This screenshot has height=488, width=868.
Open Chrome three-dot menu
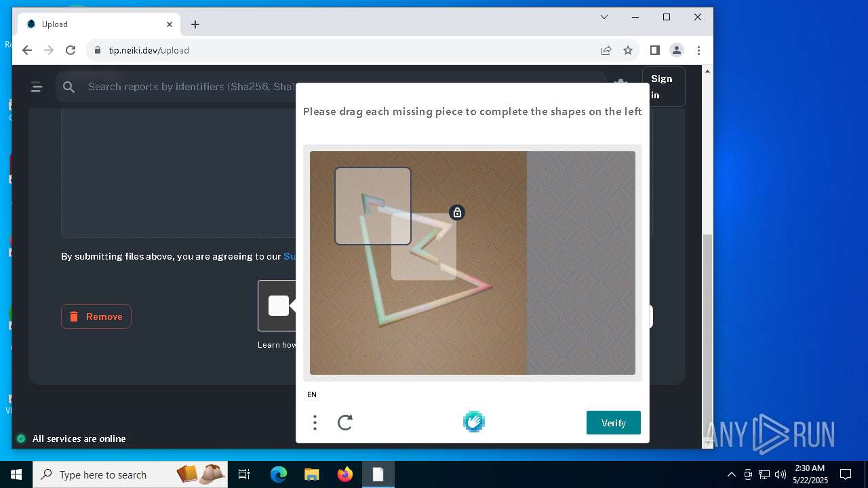click(698, 50)
